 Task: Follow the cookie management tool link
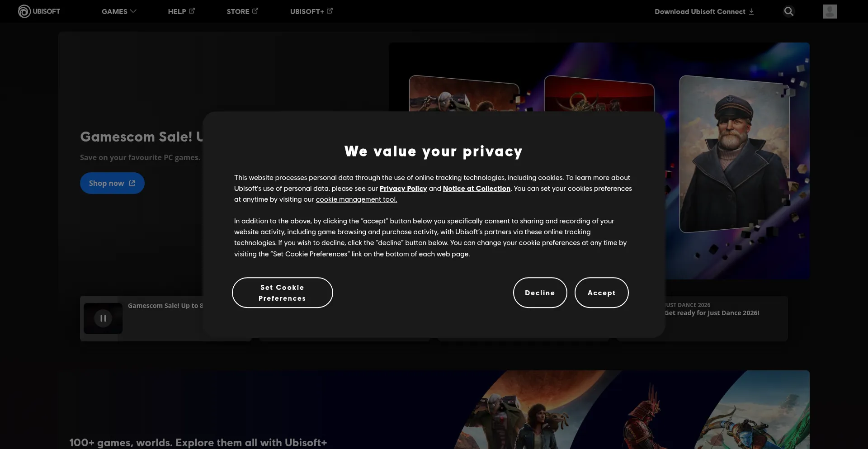[x=356, y=199]
